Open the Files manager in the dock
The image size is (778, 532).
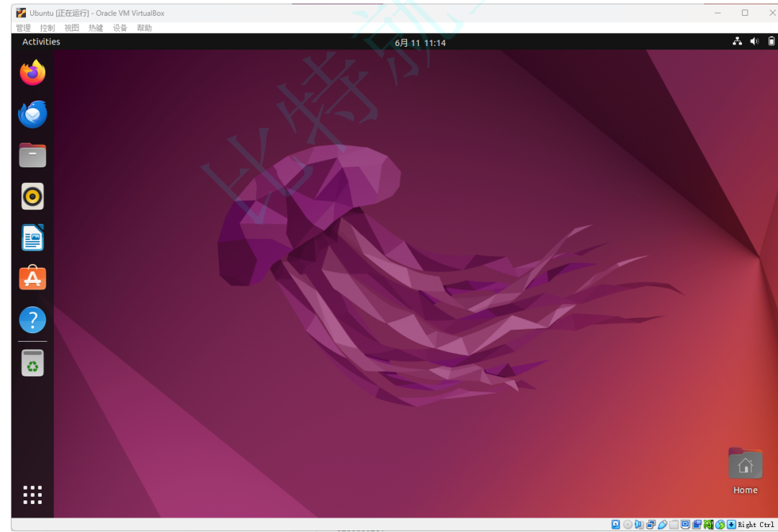pyautogui.click(x=32, y=155)
